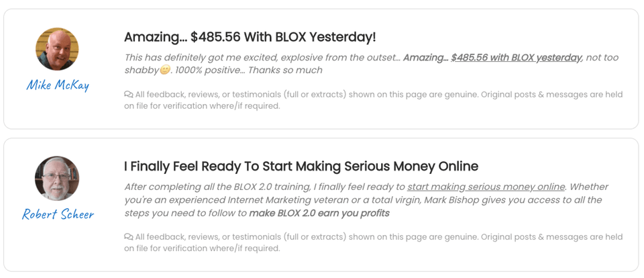This screenshot has width=644, height=278.
Task: Click underlined '$485.56 with BLOX yesterday' text
Action: coord(517,58)
